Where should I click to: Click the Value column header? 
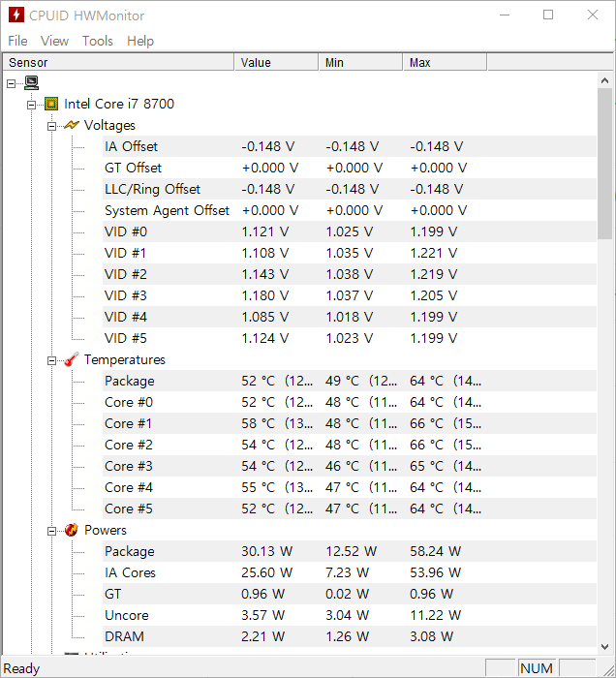276,62
